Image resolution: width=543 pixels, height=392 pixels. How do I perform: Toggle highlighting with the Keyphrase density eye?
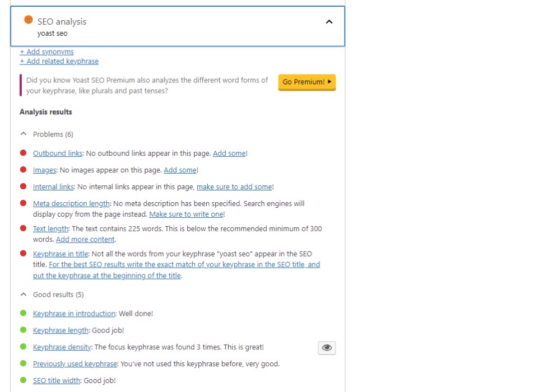(x=327, y=347)
